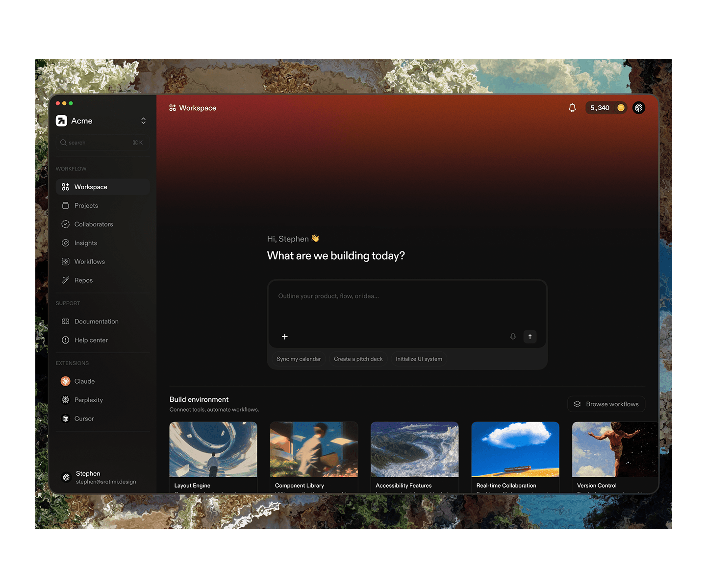Click the Claude extension icon
Viewport: 706px width, 588px height.
coord(65,381)
